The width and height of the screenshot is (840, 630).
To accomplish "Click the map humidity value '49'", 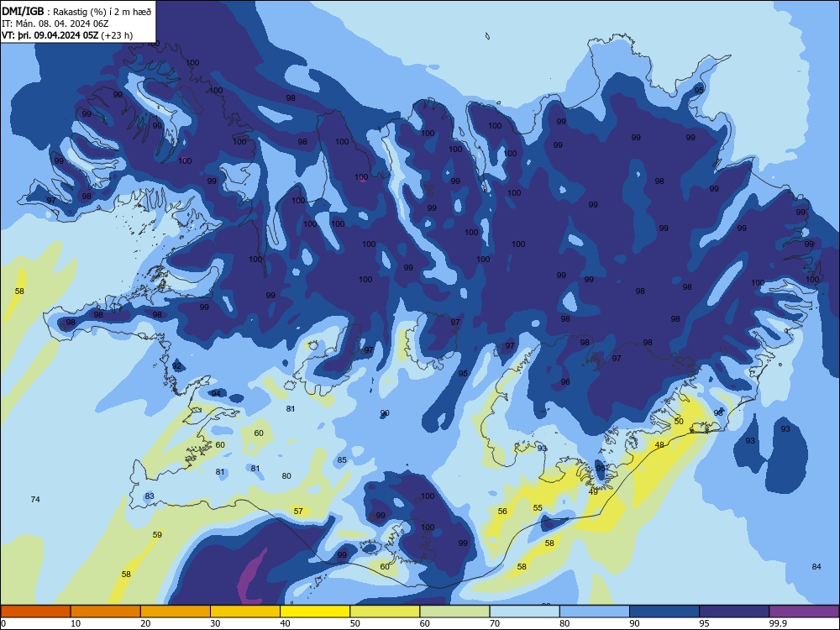I will click(593, 491).
